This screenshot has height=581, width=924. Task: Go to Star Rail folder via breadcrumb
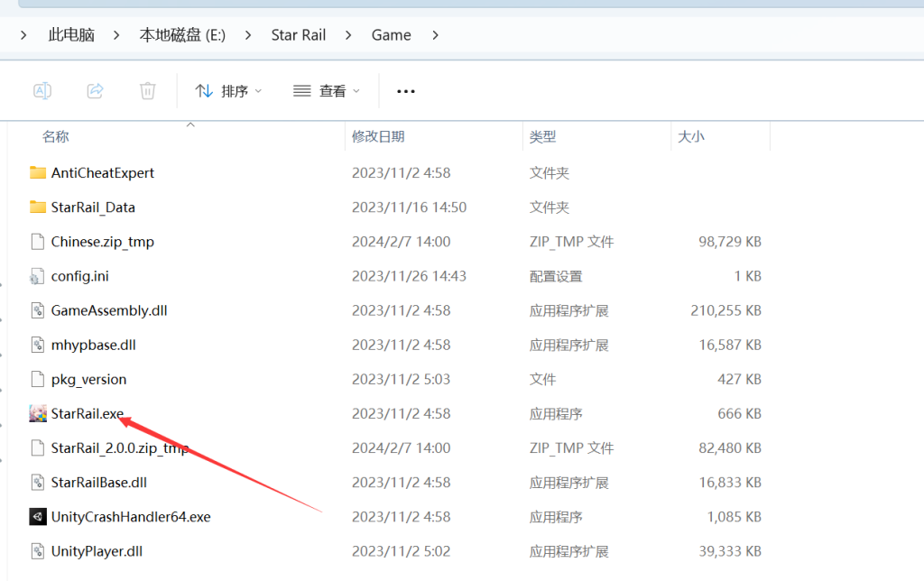click(299, 34)
